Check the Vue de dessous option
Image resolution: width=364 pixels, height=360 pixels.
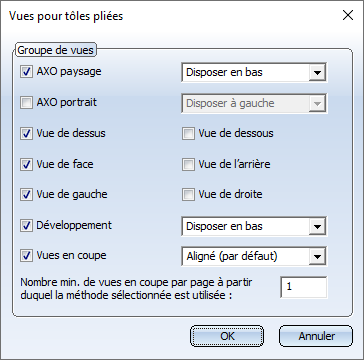[188, 134]
